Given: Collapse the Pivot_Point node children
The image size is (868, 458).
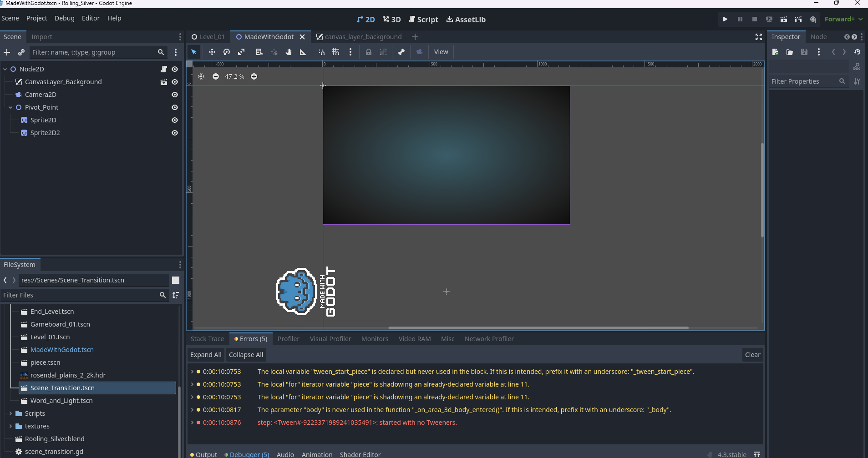Looking at the screenshot, I should point(10,107).
